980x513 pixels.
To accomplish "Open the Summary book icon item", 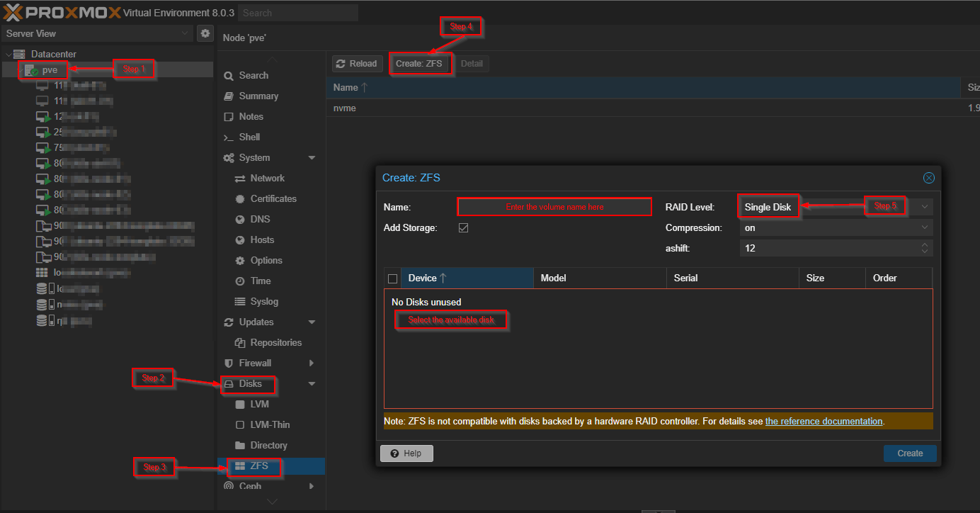I will [x=251, y=96].
